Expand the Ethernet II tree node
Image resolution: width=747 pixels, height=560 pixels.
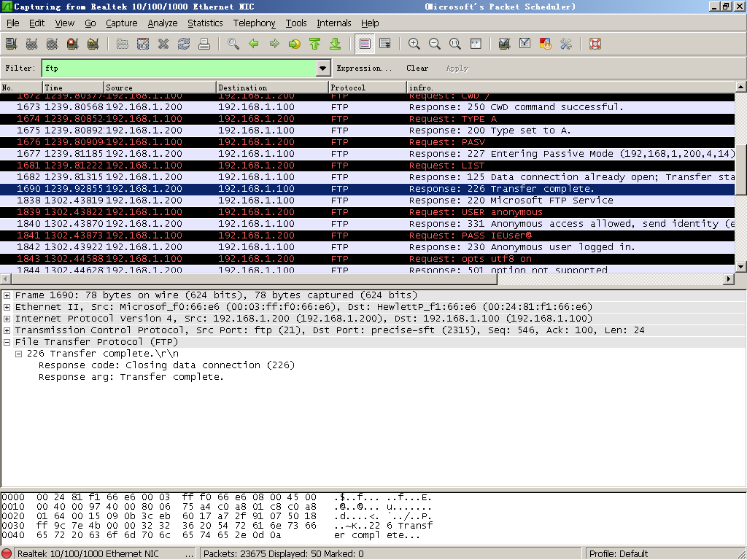[x=7, y=307]
